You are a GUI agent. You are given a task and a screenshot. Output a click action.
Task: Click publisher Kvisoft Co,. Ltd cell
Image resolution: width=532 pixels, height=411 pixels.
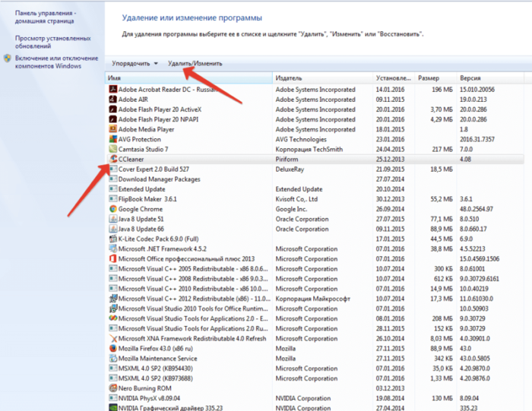click(x=296, y=199)
